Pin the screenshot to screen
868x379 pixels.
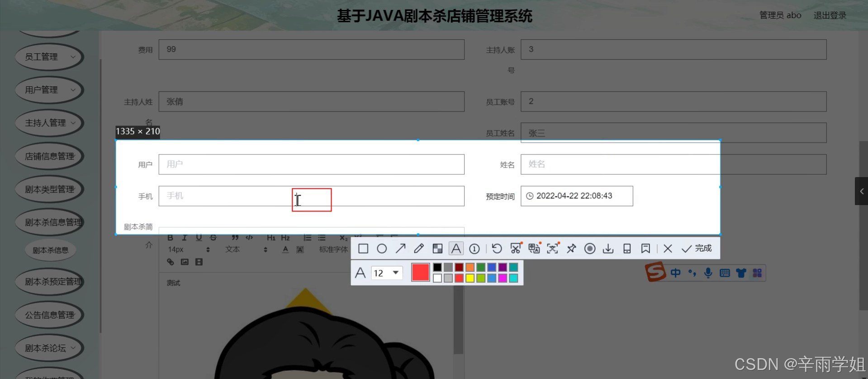coord(571,248)
